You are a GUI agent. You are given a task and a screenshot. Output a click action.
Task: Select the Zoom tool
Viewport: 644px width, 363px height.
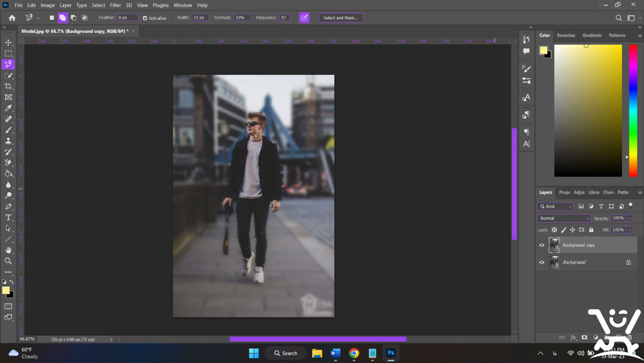8,260
